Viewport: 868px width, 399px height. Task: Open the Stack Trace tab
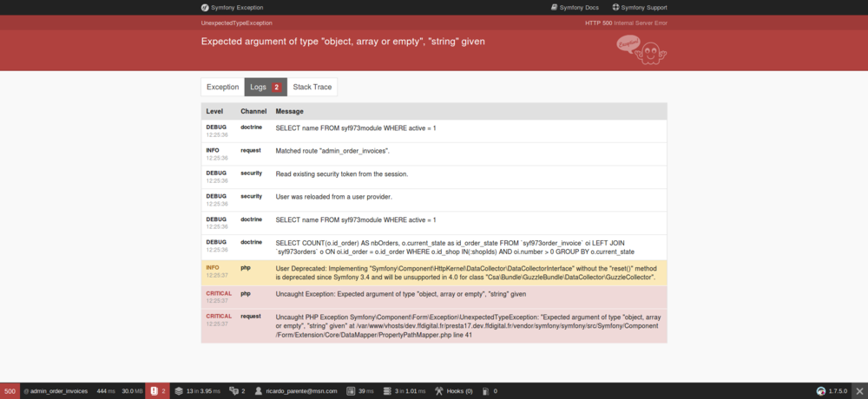[x=312, y=87]
